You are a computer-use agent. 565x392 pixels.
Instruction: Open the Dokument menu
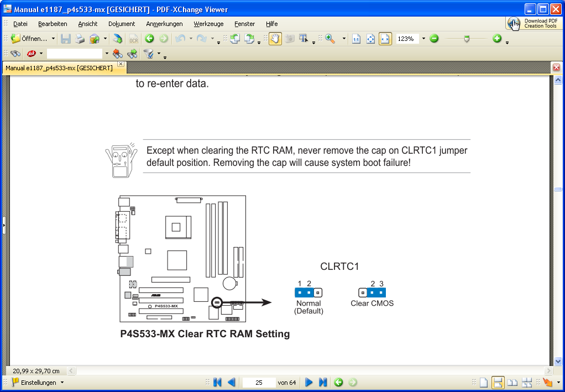click(122, 24)
